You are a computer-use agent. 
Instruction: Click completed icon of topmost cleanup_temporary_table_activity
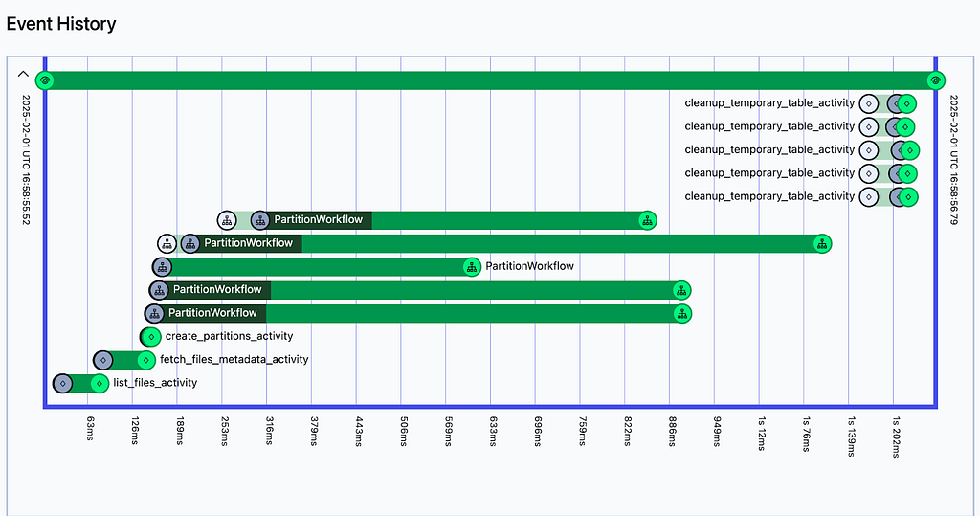pyautogui.click(x=907, y=103)
